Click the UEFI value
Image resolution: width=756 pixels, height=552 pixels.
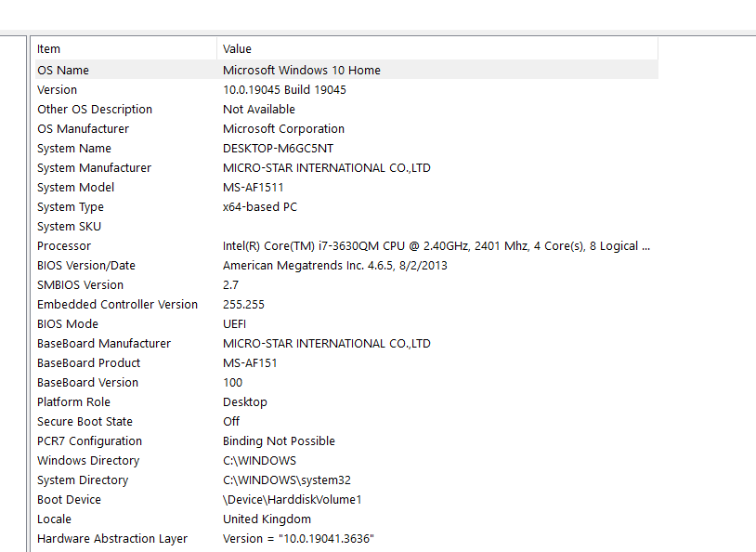pos(234,323)
